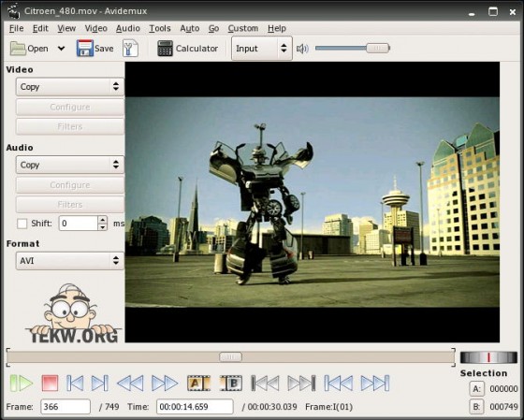The width and height of the screenshot is (524, 420).
Task: Click the timeline seek slider handle
Action: point(230,356)
